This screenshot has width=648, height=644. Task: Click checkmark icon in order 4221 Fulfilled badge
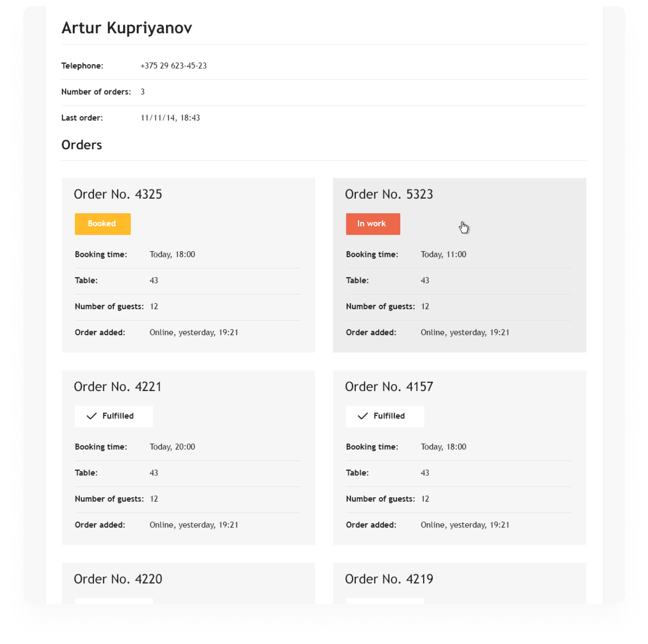point(91,416)
